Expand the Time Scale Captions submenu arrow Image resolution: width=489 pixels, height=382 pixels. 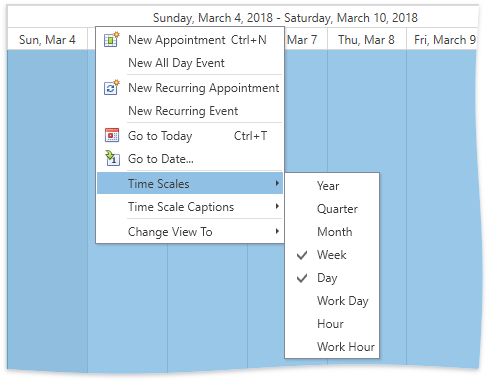277,206
